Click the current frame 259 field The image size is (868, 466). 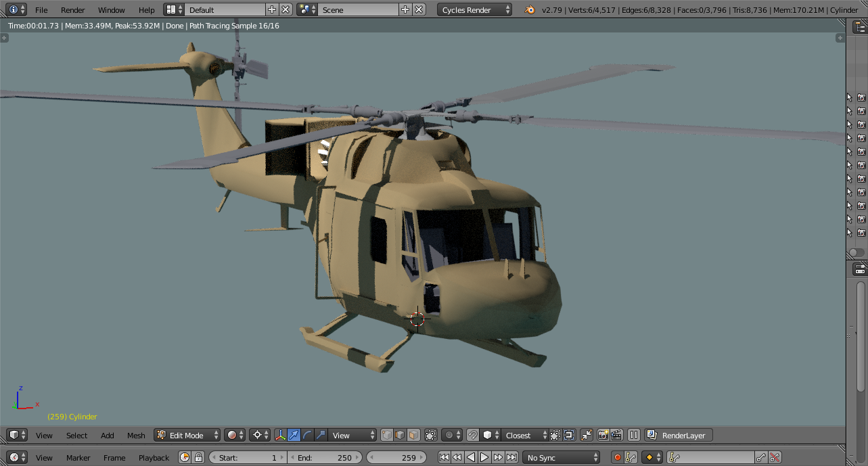tap(396, 457)
